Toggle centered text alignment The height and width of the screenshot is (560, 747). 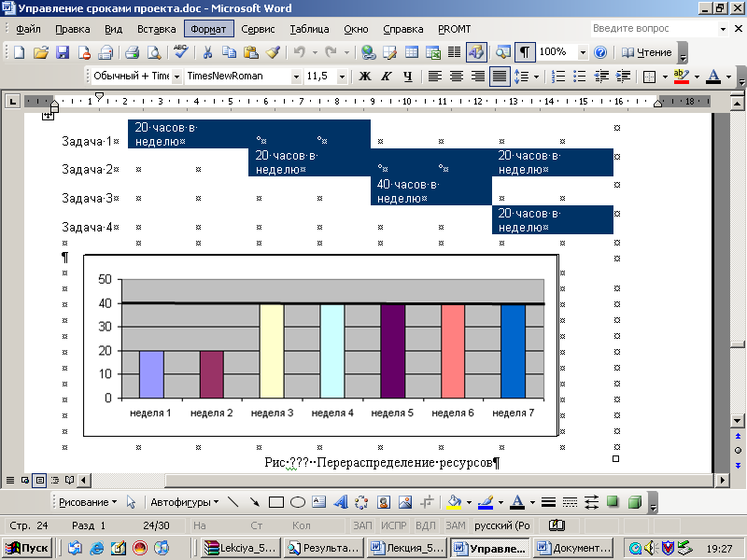pyautogui.click(x=457, y=77)
